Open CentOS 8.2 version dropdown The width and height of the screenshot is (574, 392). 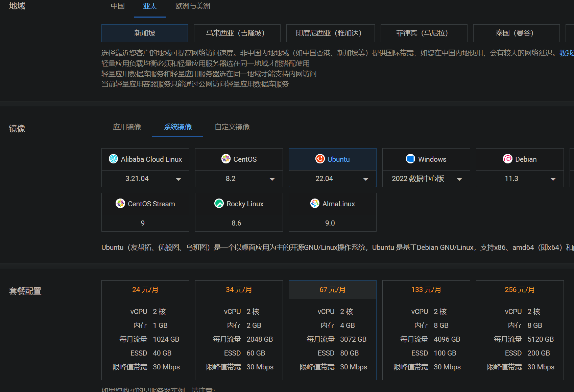pos(239,179)
